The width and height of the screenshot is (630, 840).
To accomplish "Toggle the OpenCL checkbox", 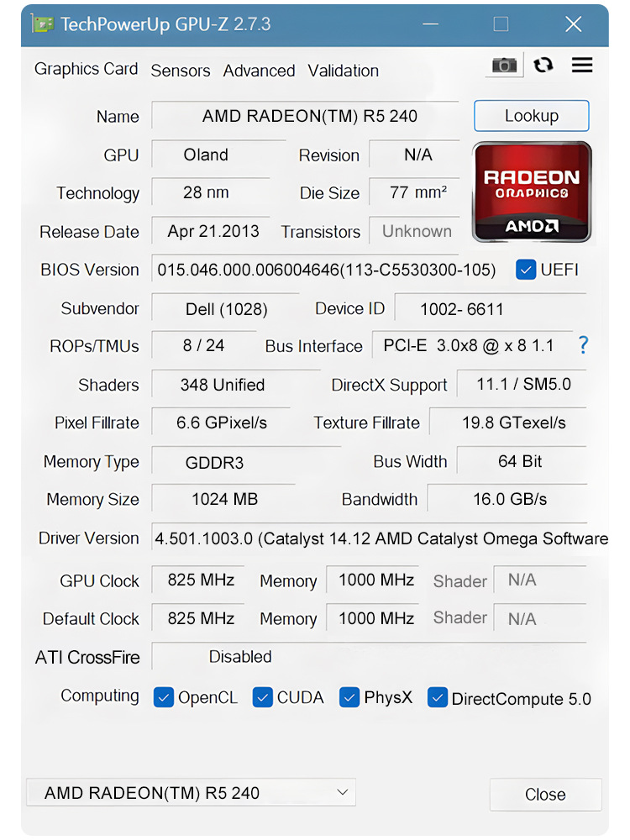I will [164, 697].
